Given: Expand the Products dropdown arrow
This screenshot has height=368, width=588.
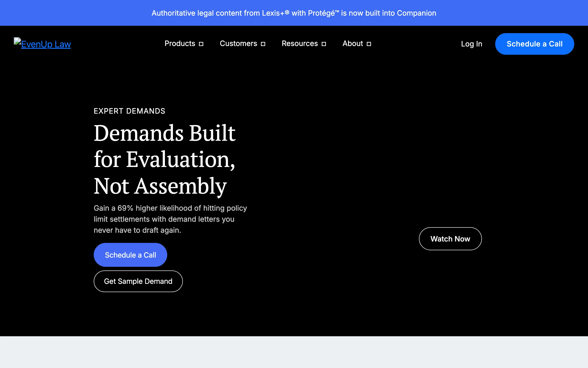Looking at the screenshot, I should (201, 44).
